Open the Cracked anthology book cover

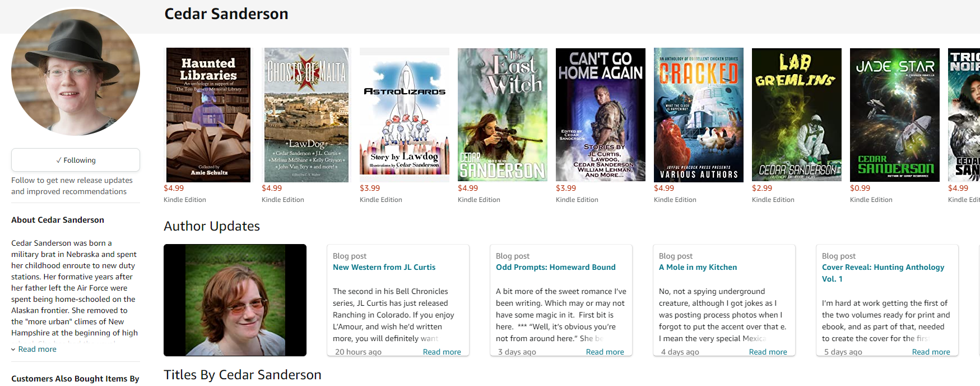[x=698, y=115]
